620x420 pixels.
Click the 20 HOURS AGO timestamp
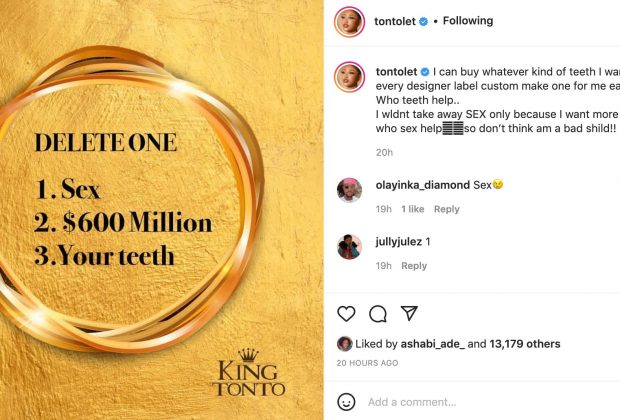coord(367,363)
